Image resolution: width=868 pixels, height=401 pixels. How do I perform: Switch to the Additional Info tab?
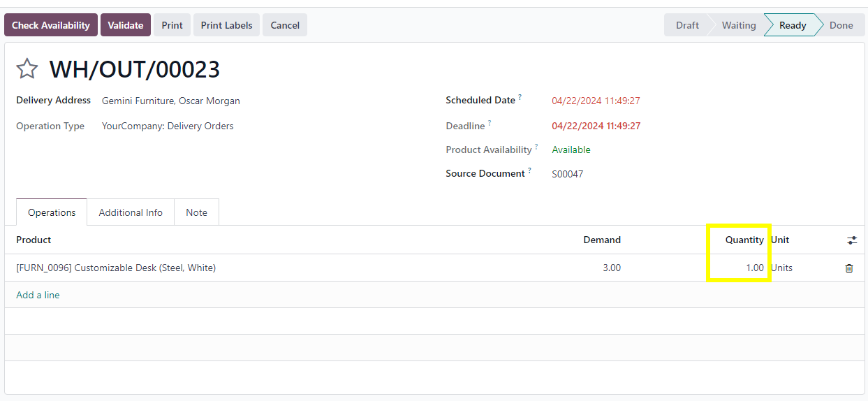tap(131, 212)
